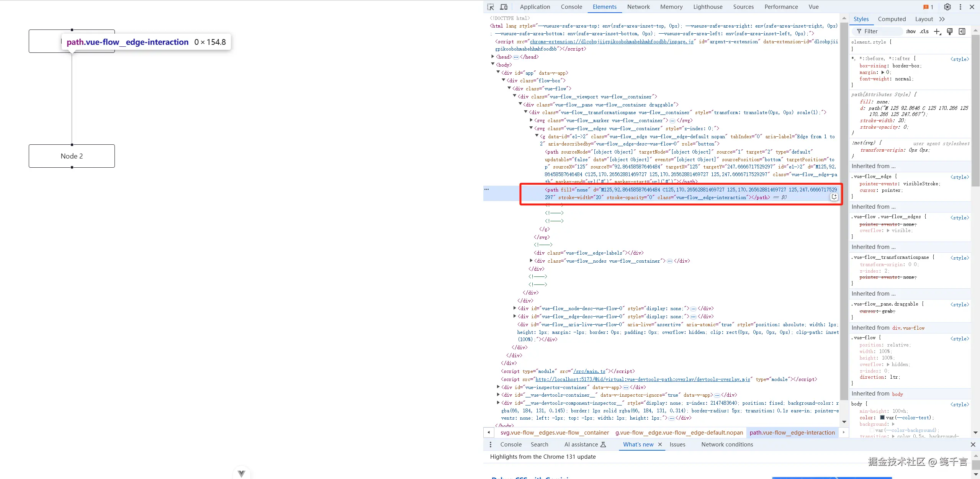Viewport: 980px width, 479px height.
Task: Open the Computed tab
Action: coord(892,19)
